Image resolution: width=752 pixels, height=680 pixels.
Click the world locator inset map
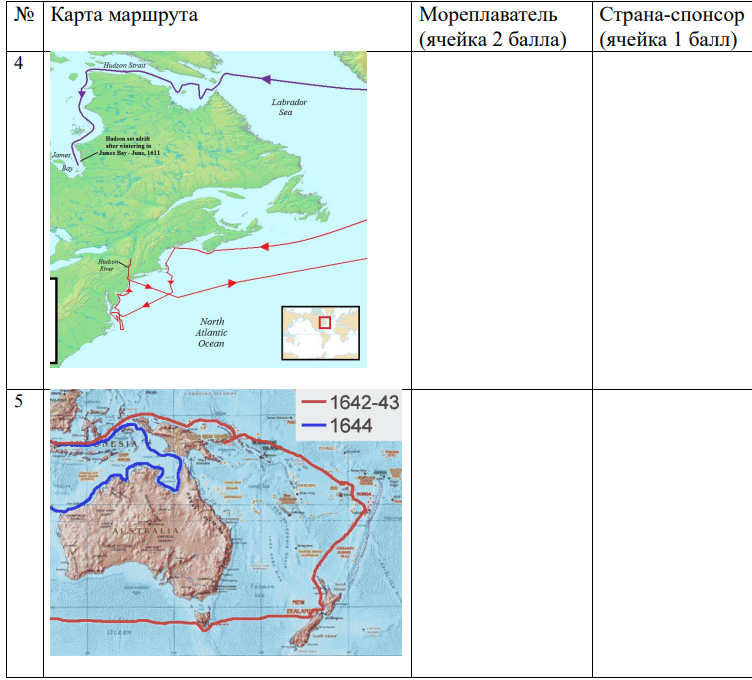(x=320, y=333)
